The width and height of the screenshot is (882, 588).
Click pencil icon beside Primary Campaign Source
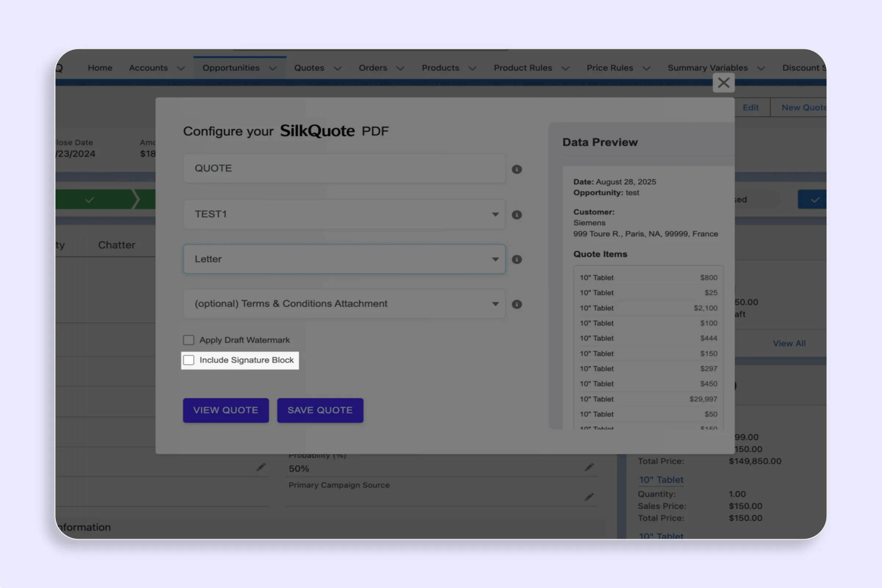coord(589,497)
